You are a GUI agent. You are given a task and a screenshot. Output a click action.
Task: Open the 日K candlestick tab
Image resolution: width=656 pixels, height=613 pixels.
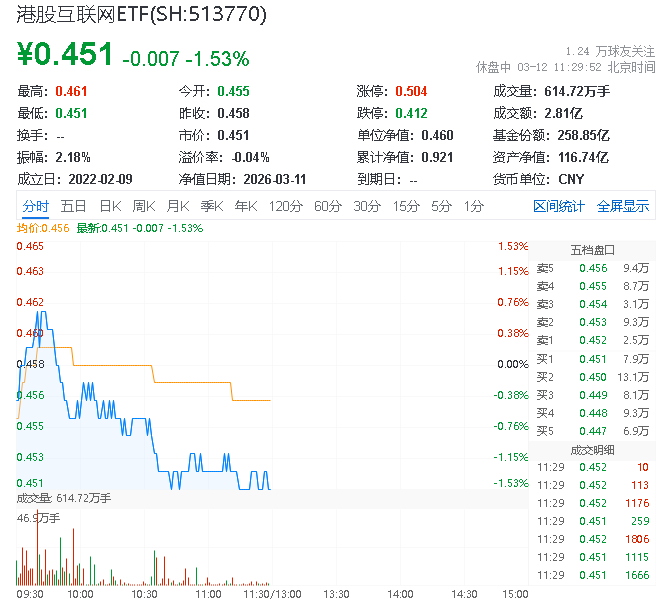110,206
